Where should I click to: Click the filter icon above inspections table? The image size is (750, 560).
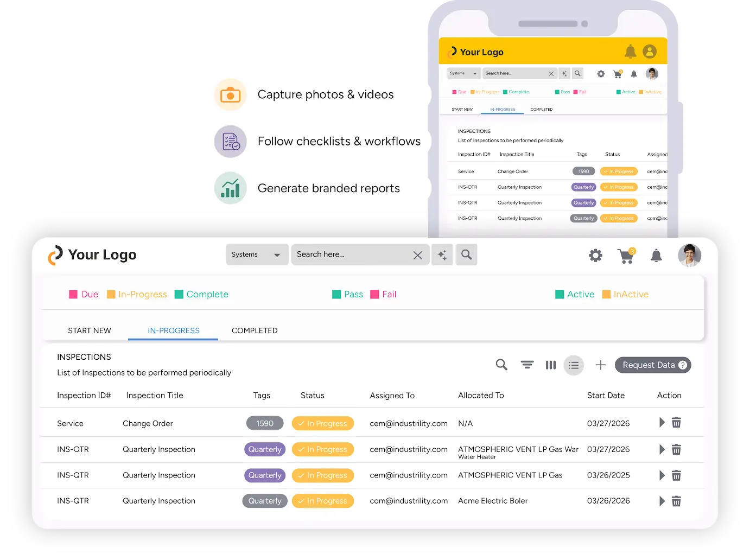tap(527, 365)
